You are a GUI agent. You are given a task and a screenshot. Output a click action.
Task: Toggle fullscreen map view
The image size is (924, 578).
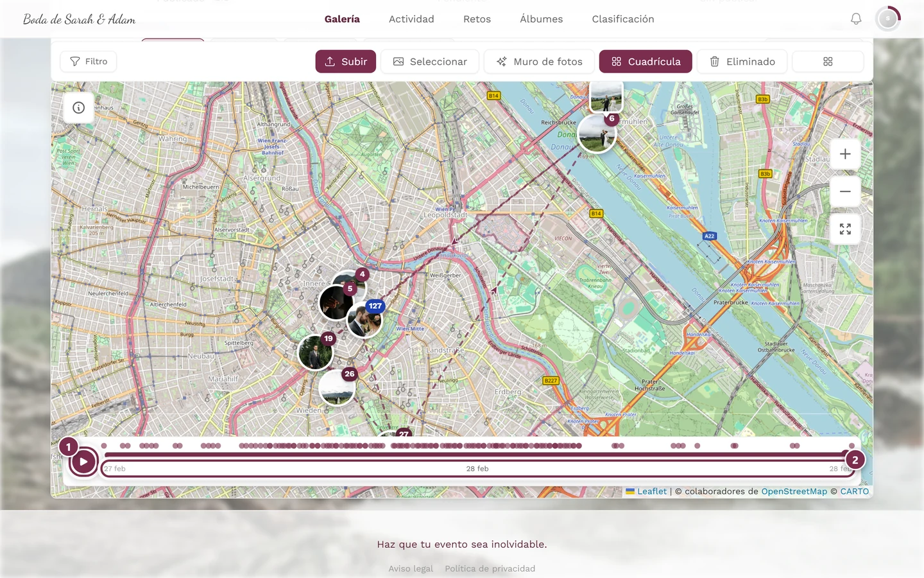(x=845, y=229)
